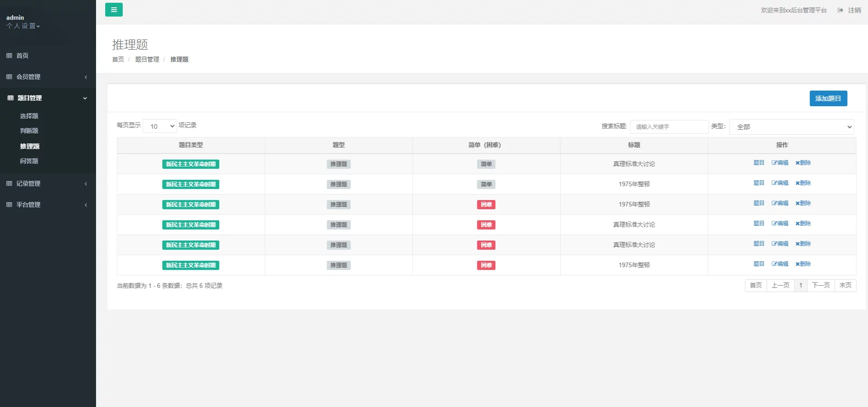Open the 每页显示 page size dropdown
868x407 pixels.
tap(160, 126)
